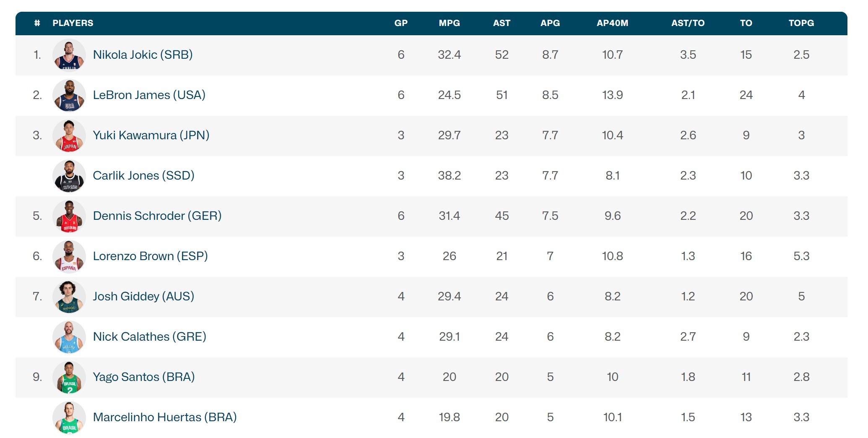Image resolution: width=868 pixels, height=438 pixels.
Task: Open LeBron James's avatar photo
Action: coord(69,96)
